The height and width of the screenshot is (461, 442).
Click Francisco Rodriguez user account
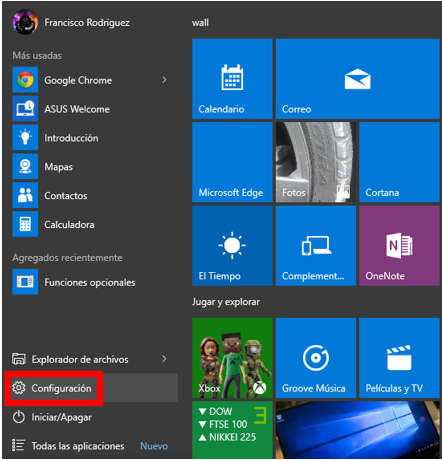pos(71,22)
